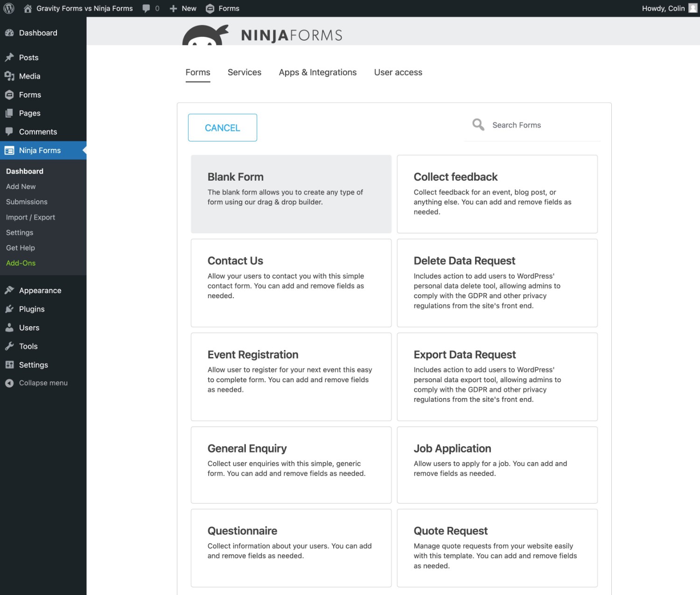Viewport: 700px width, 595px height.
Task: Open the Submissions submenu link
Action: tap(27, 202)
